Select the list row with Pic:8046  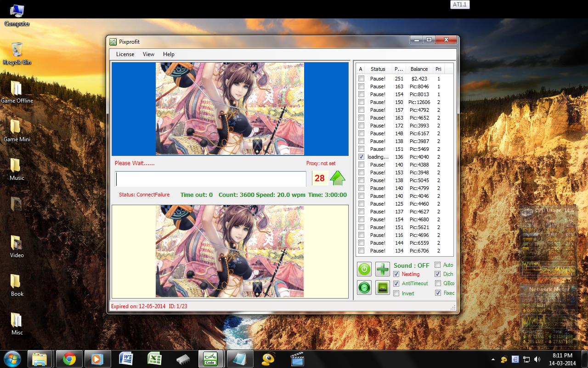coord(404,86)
